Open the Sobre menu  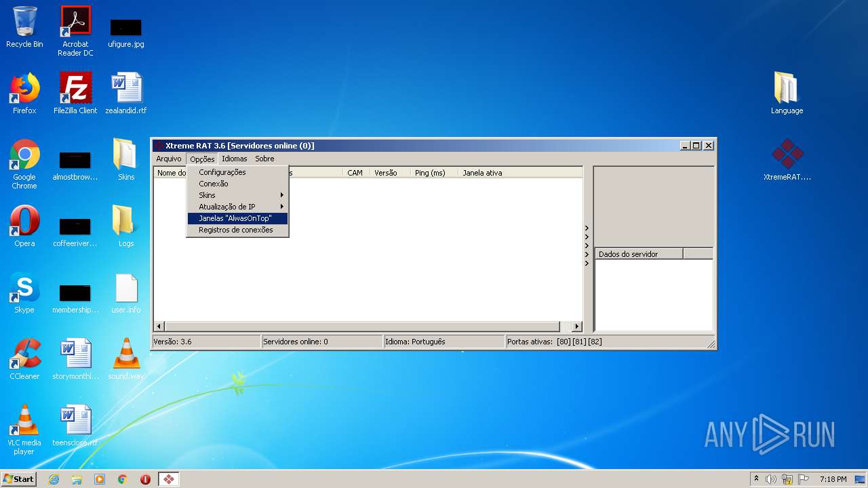click(x=264, y=159)
